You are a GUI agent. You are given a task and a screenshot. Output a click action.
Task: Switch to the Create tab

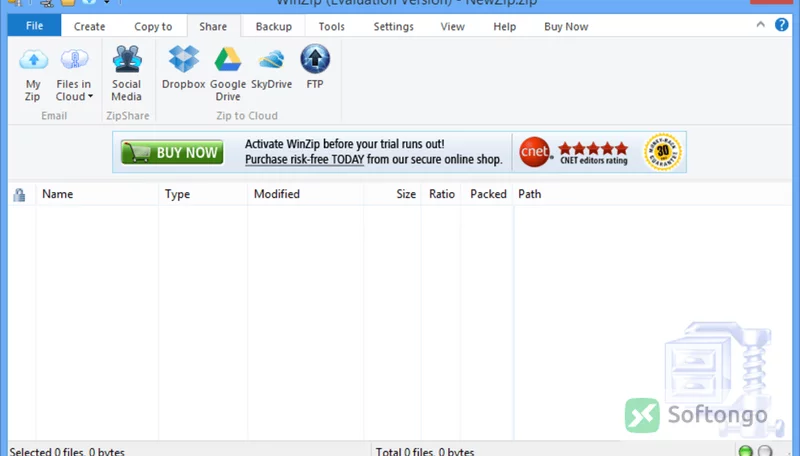click(x=89, y=27)
